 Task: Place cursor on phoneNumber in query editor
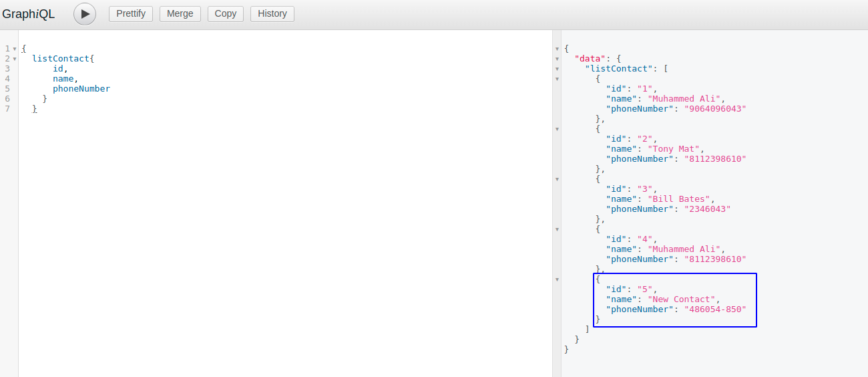point(81,89)
